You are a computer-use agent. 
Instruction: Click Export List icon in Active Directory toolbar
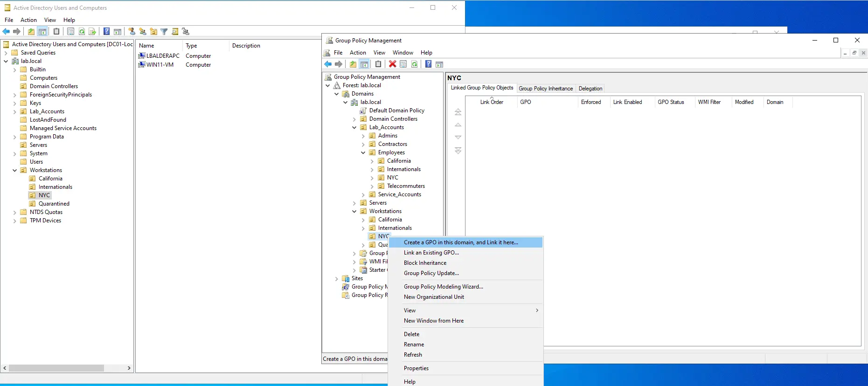[x=92, y=32]
